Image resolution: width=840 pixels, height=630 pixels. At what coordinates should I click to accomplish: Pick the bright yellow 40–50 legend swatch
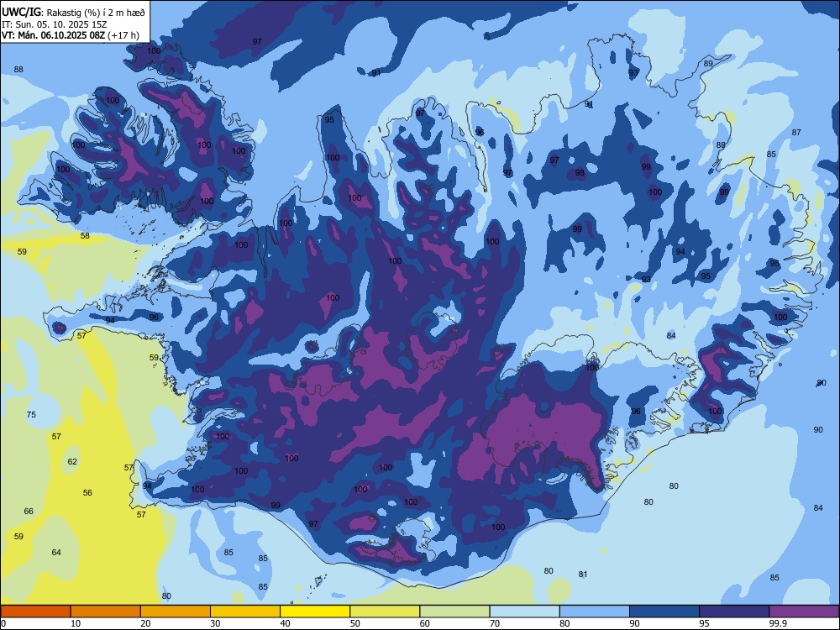click(x=315, y=612)
